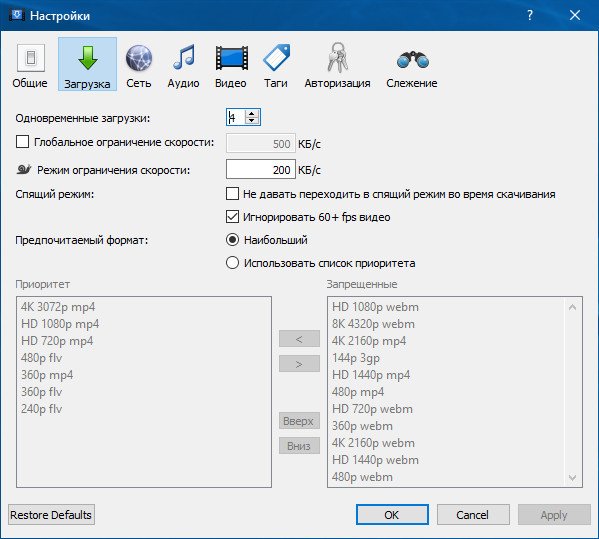Dismiss the dialog with the Cancel button
Screen dimensions: 599x539
[473, 515]
